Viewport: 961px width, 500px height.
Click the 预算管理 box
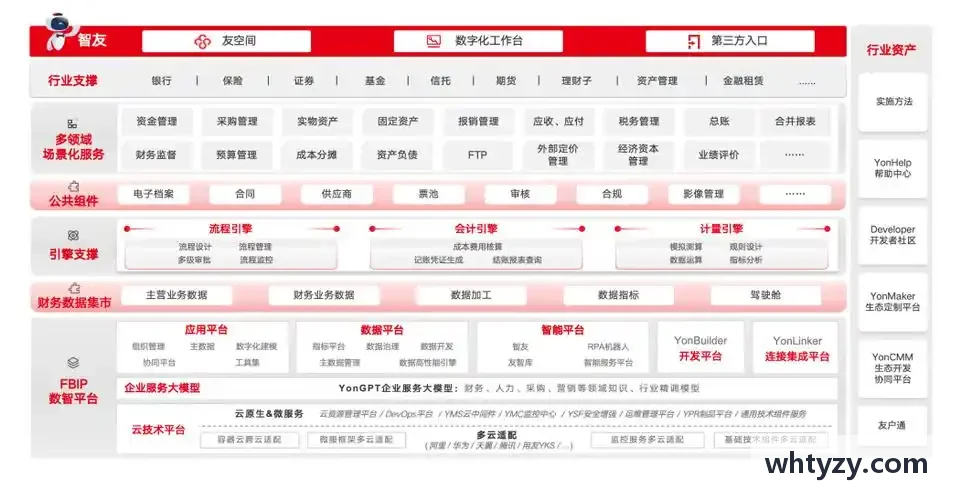(x=237, y=155)
